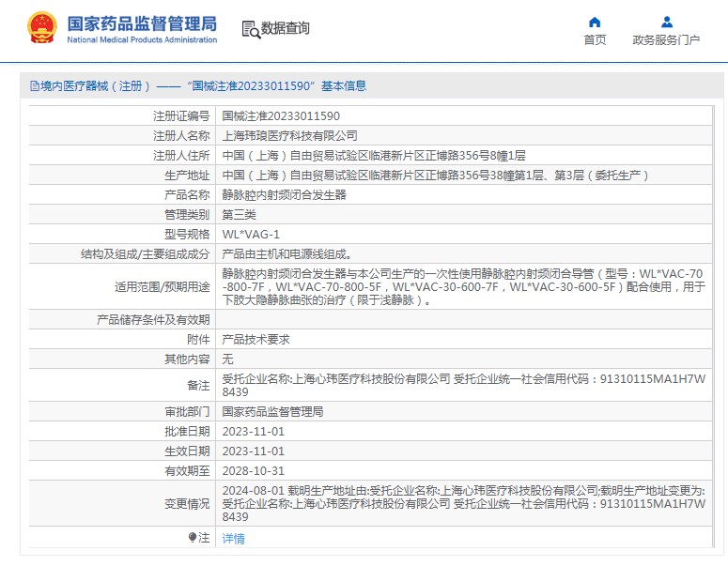Image resolution: width=728 pixels, height=566 pixels.
Task: Click the 适用范围/预期用途 label
Action: (163, 286)
